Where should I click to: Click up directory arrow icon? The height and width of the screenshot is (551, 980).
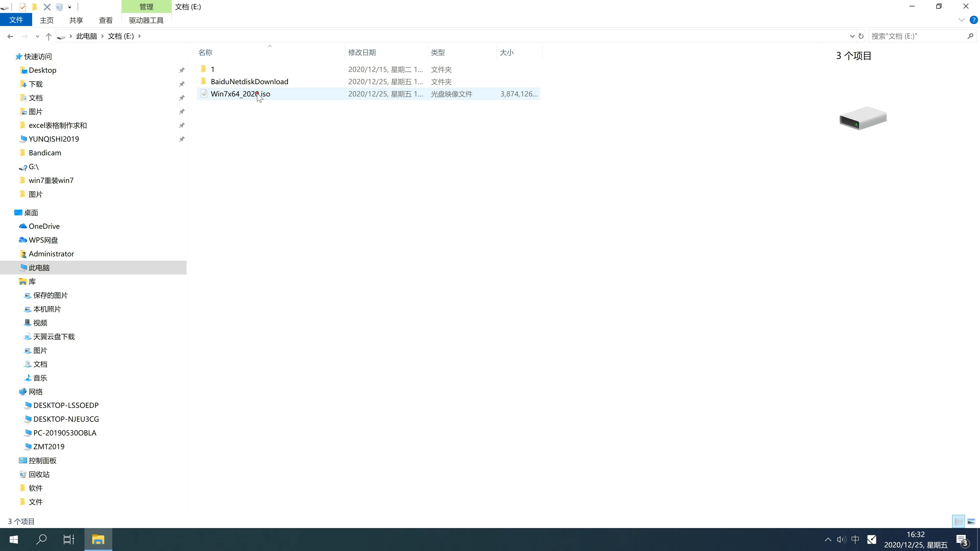click(48, 36)
